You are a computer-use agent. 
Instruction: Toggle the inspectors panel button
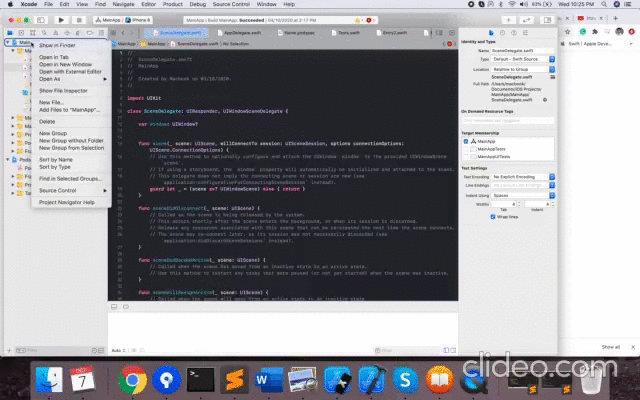point(547,20)
